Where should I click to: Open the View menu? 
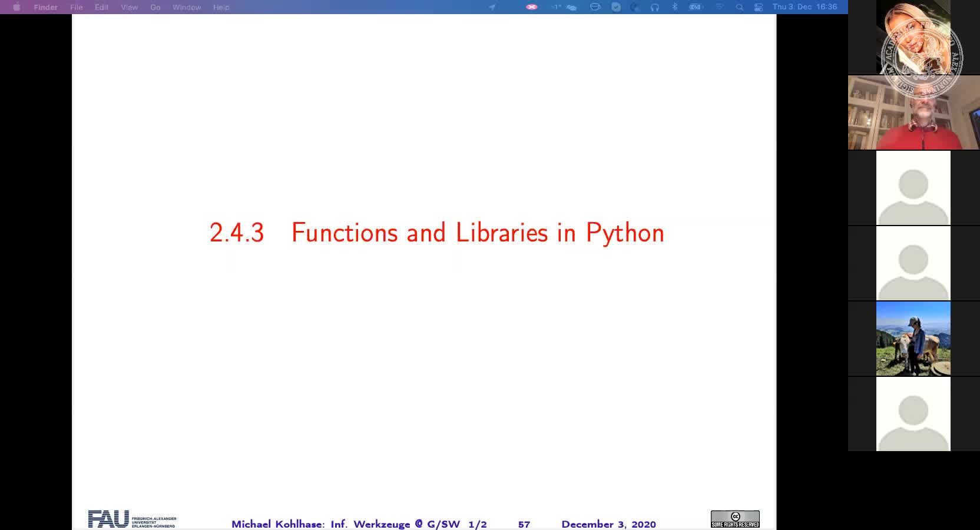[x=129, y=7]
